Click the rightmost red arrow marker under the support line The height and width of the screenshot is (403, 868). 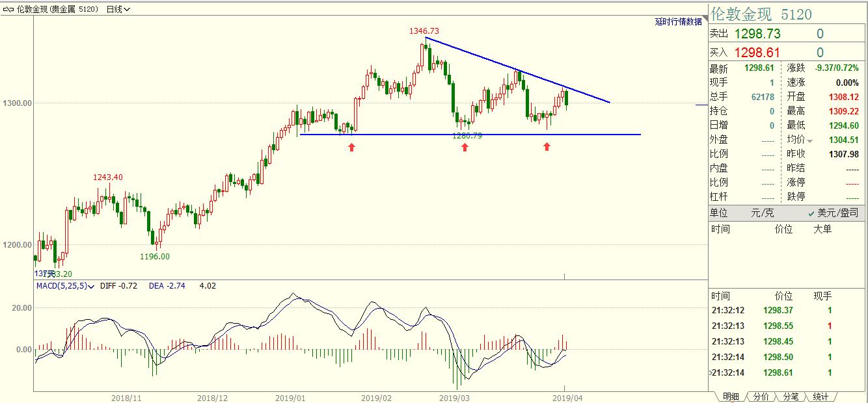pos(547,147)
